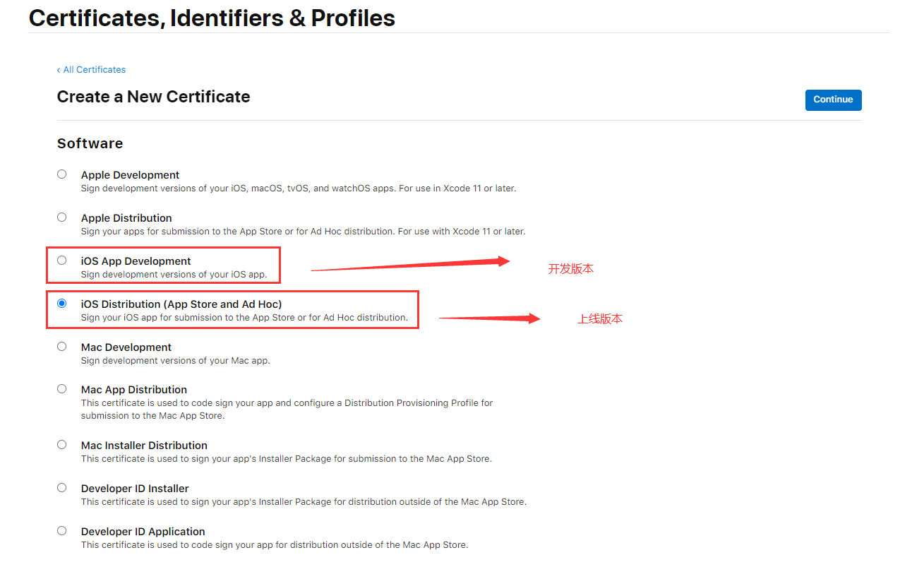Choose the Developer ID Installer radio button
The width and height of the screenshot is (924, 579).
tap(62, 488)
